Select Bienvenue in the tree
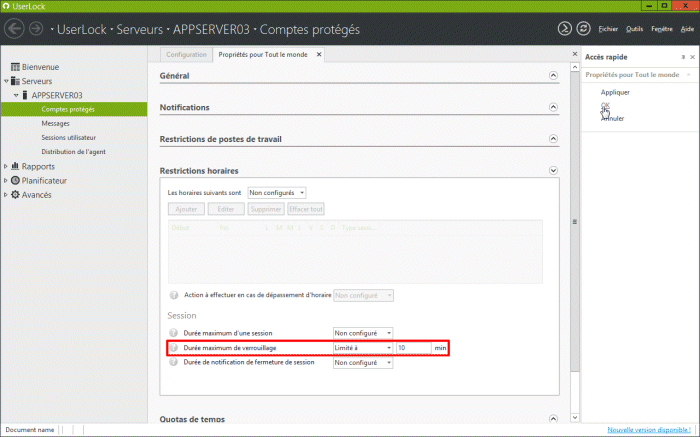The height and width of the screenshot is (437, 700). pyautogui.click(x=40, y=67)
